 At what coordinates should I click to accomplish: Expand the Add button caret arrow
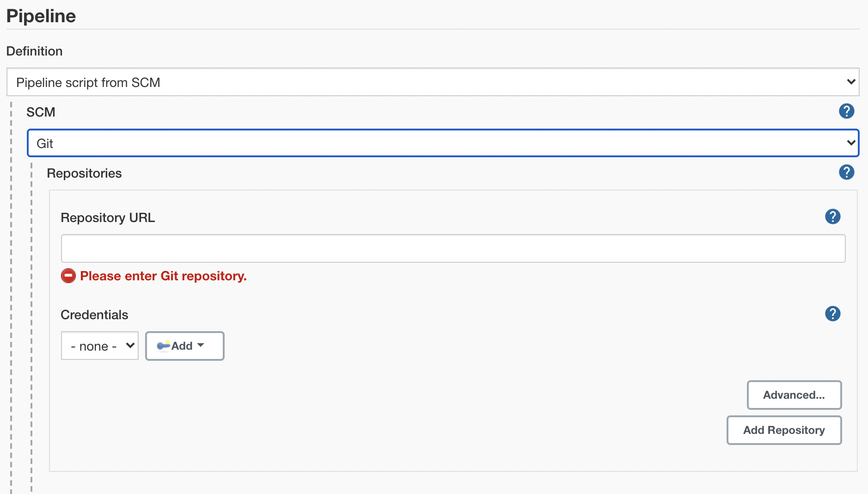(201, 345)
